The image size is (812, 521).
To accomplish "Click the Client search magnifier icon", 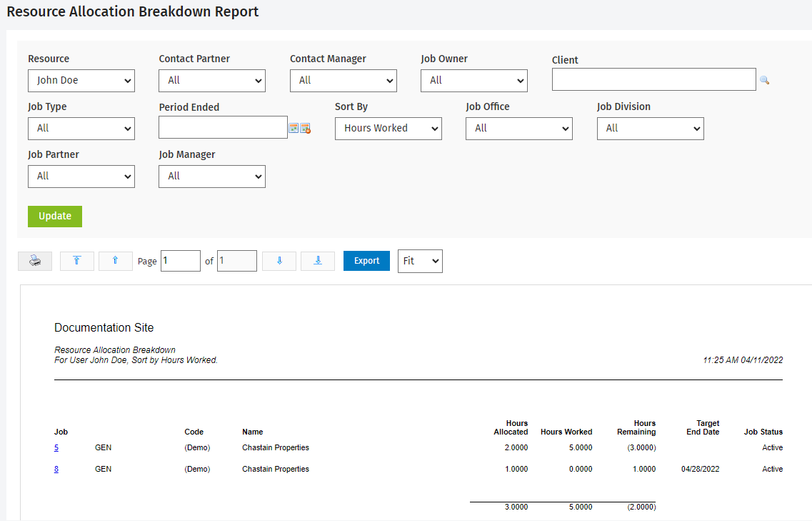I will [764, 80].
